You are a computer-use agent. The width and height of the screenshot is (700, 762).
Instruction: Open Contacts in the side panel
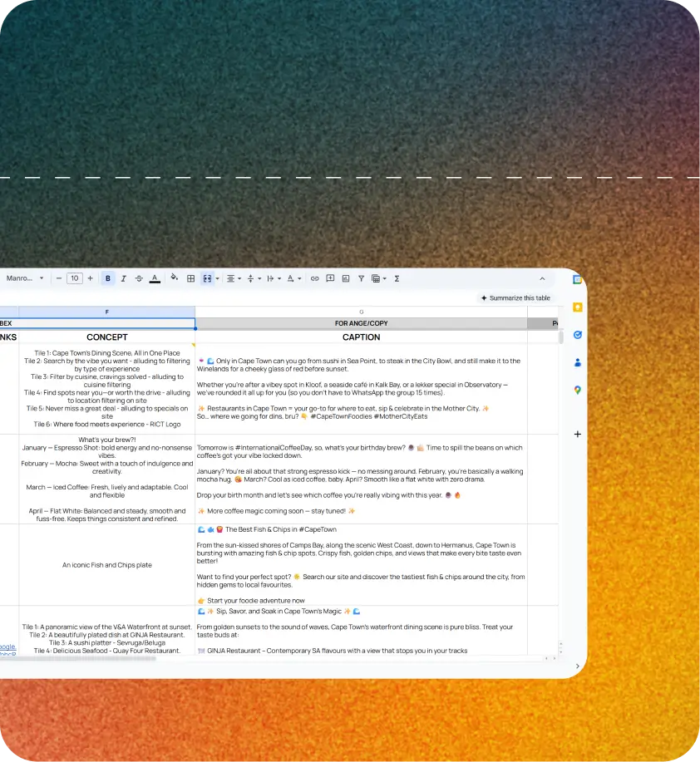click(577, 362)
